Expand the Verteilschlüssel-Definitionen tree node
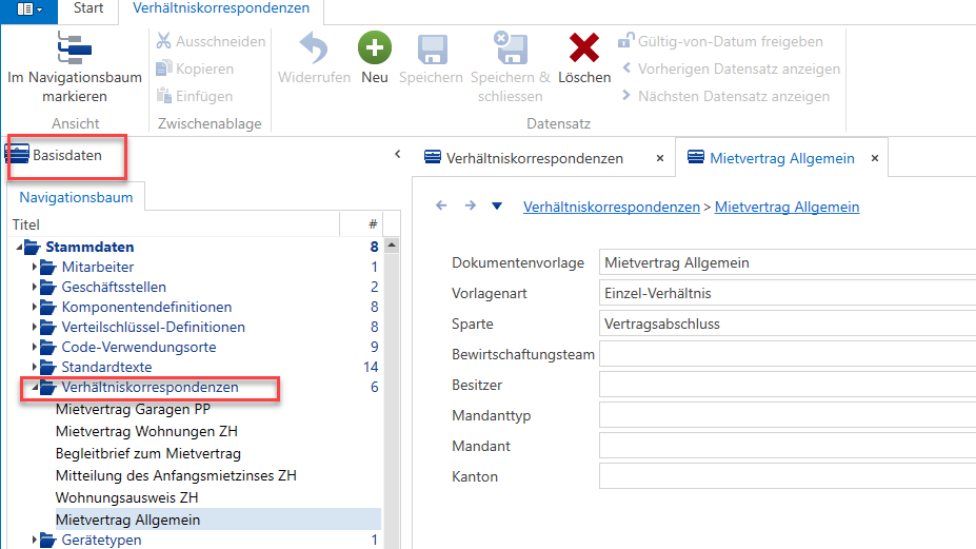The width and height of the screenshot is (976, 549). point(34,326)
